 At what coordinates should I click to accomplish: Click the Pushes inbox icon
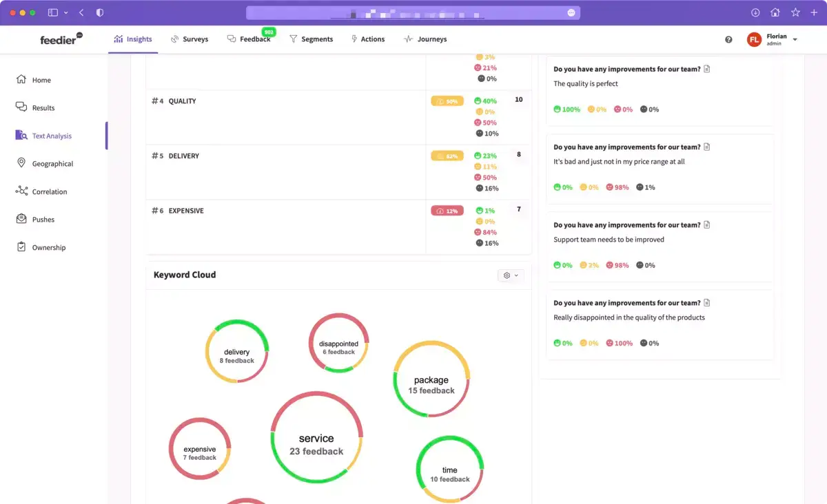pos(21,219)
